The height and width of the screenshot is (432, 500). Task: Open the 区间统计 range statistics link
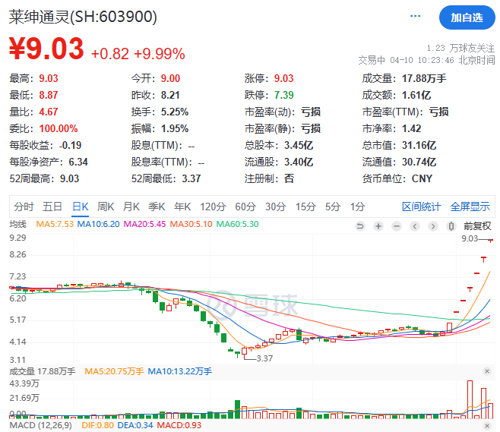pos(421,207)
